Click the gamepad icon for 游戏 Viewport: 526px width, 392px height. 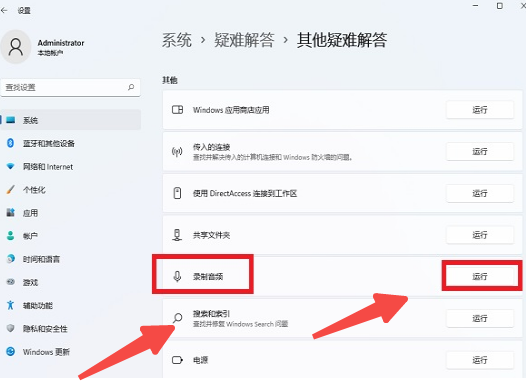tap(10, 282)
